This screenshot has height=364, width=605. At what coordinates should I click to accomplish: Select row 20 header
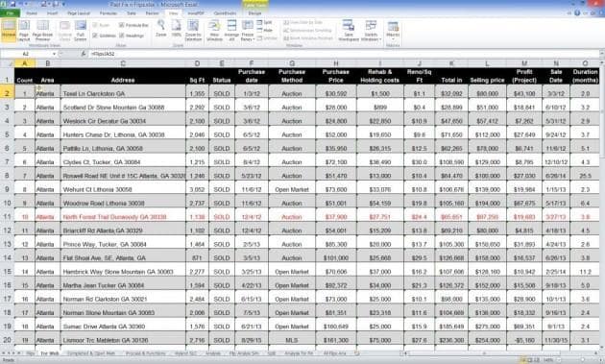coord(7,340)
